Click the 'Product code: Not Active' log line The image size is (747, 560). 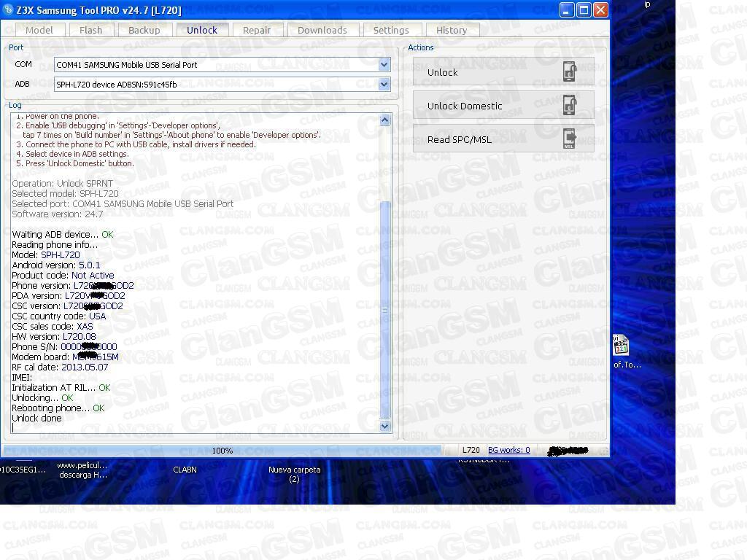click(x=63, y=275)
